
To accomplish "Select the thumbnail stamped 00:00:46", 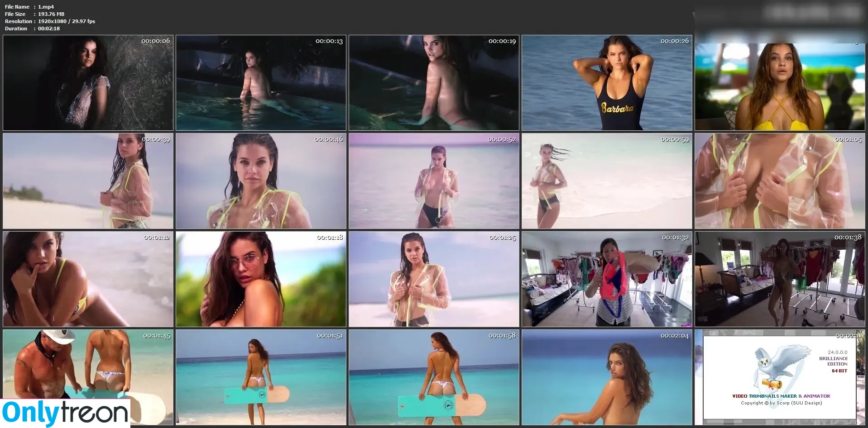I will pyautogui.click(x=261, y=181).
